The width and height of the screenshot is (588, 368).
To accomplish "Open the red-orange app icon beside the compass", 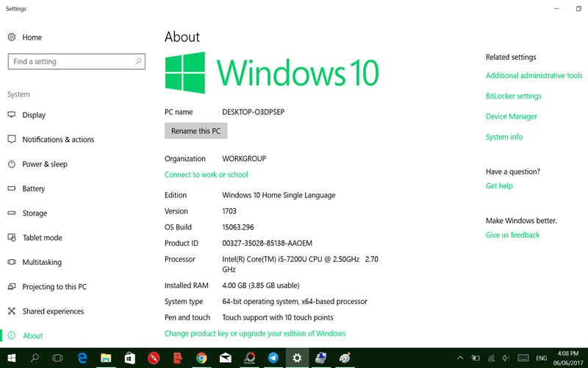I will pos(177,358).
